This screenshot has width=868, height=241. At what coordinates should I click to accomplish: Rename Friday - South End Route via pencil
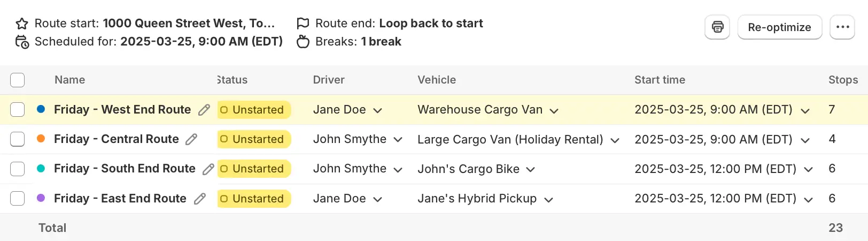pos(208,169)
